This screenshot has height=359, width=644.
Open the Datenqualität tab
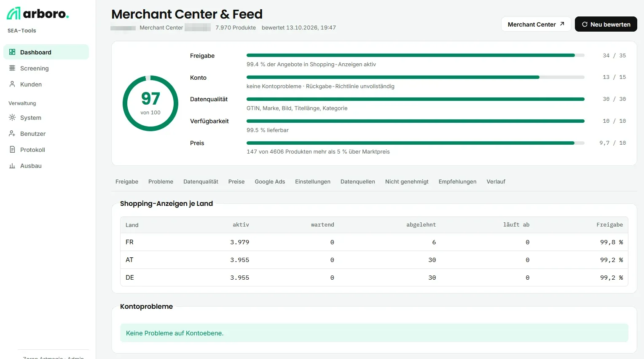[201, 182]
